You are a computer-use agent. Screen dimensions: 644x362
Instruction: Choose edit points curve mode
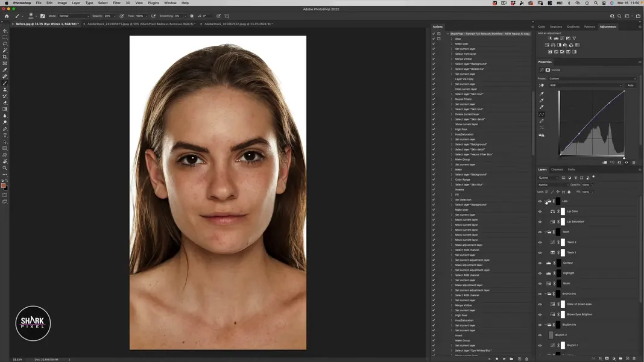[x=541, y=114]
